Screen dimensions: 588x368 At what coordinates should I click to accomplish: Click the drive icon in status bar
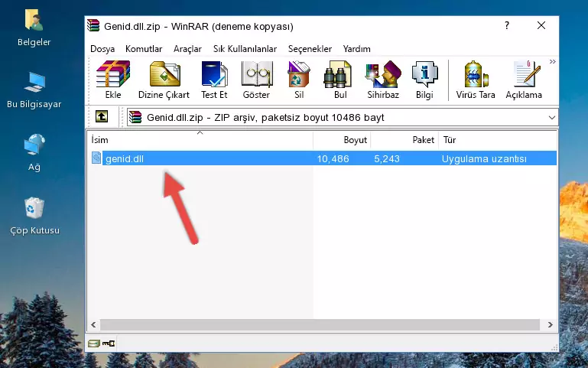point(94,343)
